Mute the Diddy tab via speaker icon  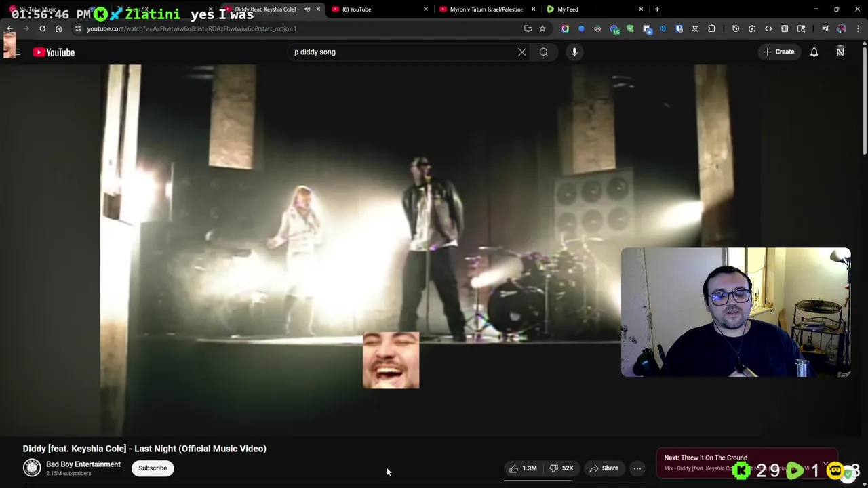click(307, 9)
